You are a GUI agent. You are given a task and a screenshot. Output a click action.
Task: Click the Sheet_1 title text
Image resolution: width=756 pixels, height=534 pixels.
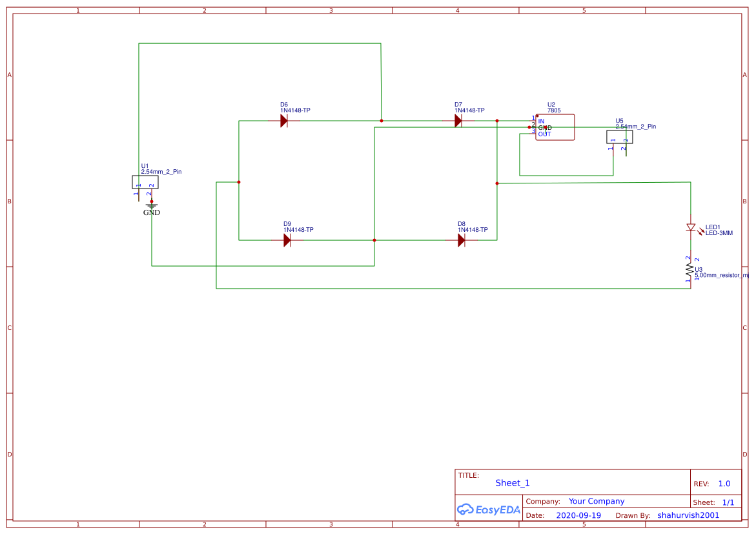coord(512,482)
